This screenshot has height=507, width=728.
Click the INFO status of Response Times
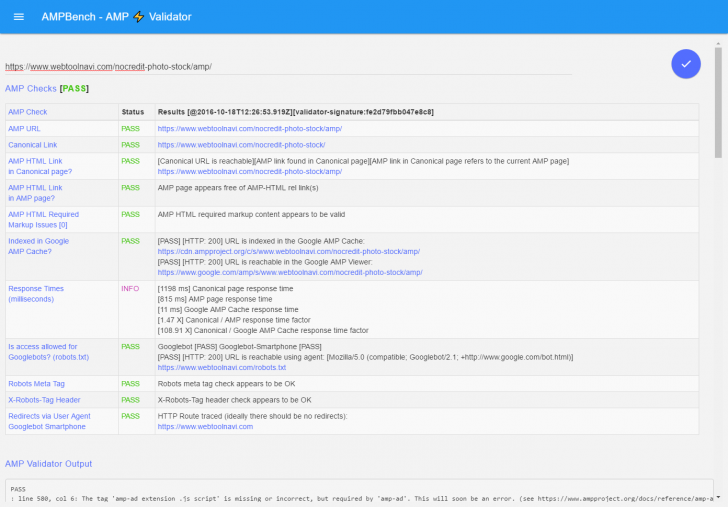[x=130, y=288]
